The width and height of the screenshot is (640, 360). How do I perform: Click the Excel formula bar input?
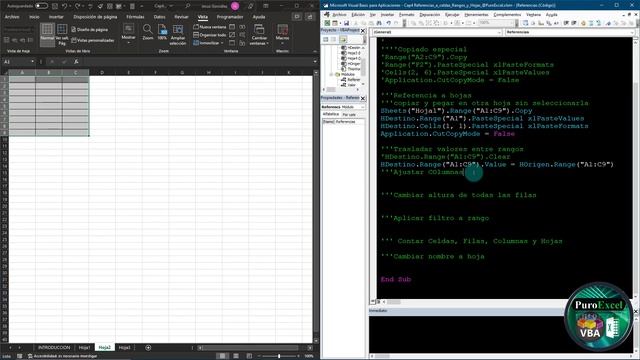[198, 62]
